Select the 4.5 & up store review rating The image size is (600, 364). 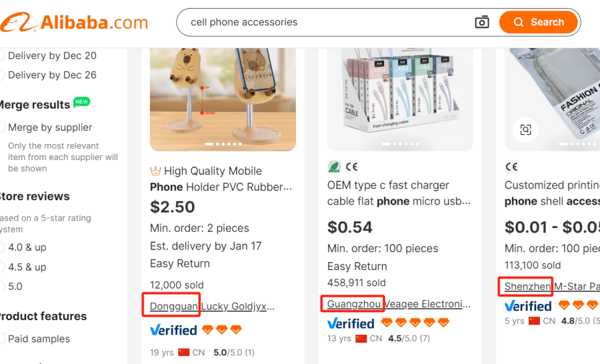3,267
